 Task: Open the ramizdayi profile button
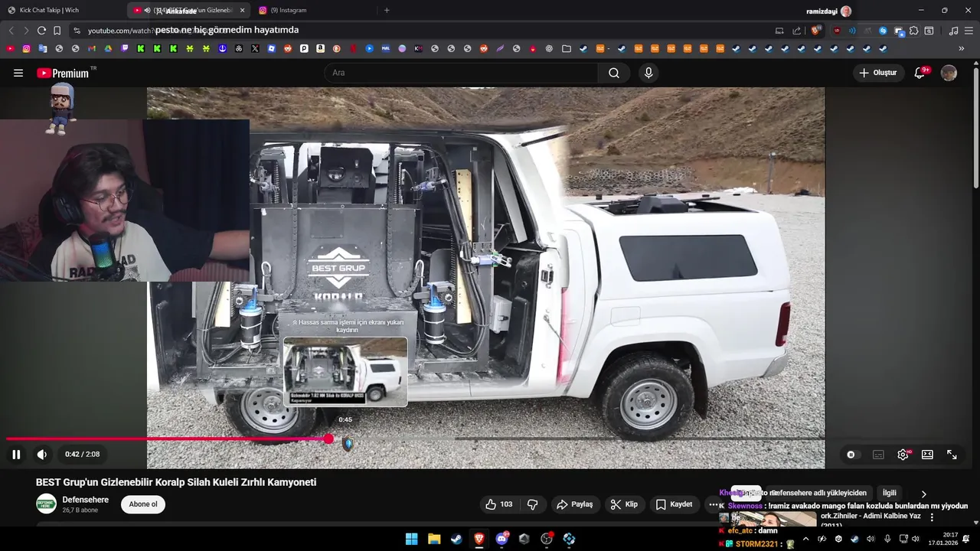point(828,11)
